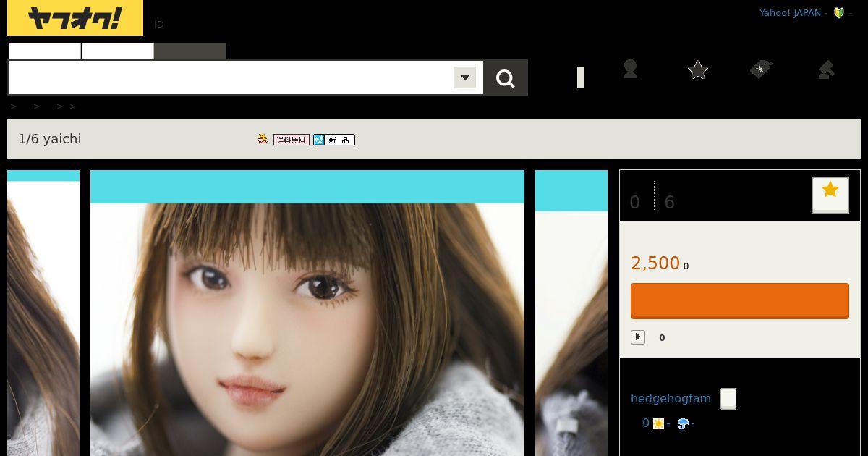Click the ID label beside the logo

click(159, 24)
